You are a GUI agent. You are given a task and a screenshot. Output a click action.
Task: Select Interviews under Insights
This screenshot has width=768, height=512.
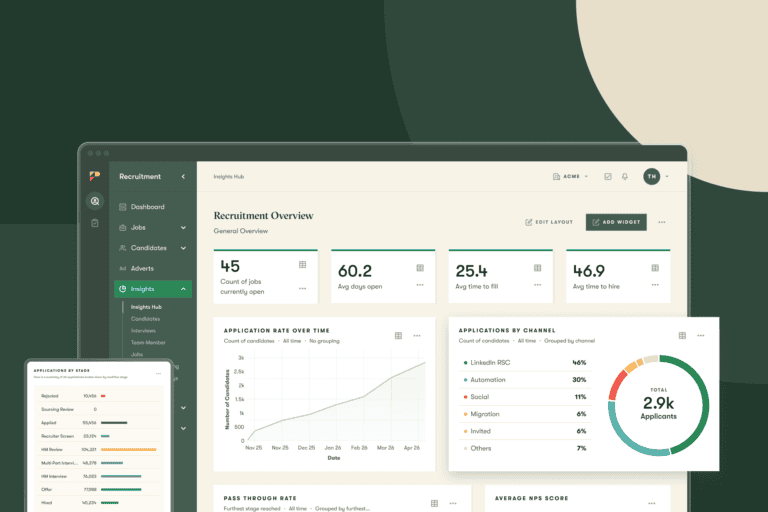(143, 331)
